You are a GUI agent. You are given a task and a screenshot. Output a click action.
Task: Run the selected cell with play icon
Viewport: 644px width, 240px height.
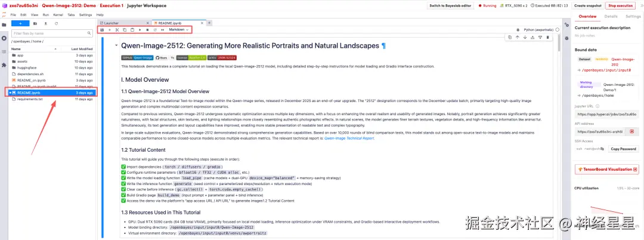[140, 30]
